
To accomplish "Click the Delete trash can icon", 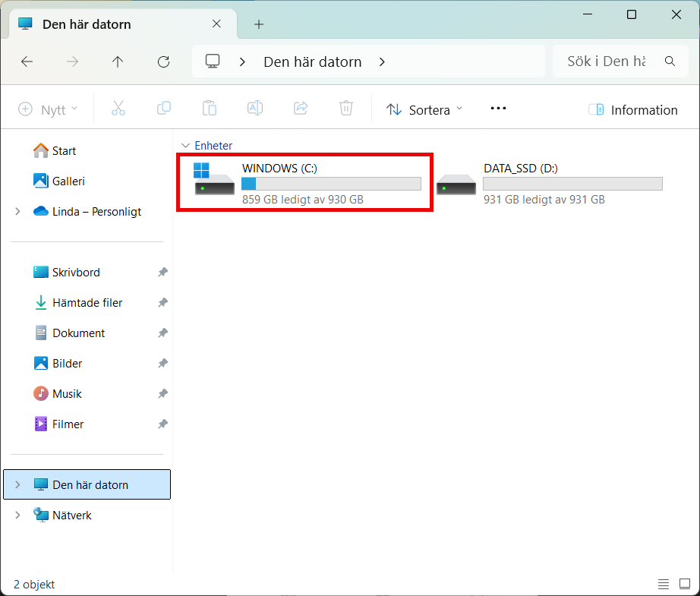I will click(x=346, y=109).
